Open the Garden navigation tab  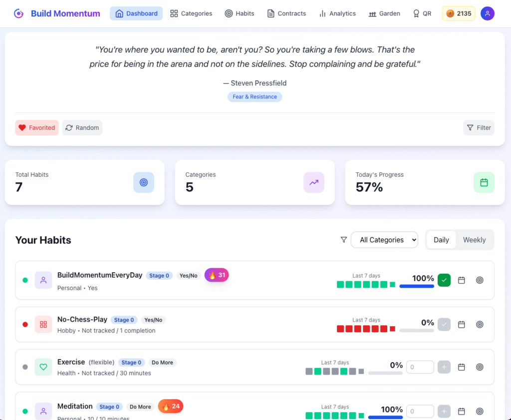pos(384,13)
